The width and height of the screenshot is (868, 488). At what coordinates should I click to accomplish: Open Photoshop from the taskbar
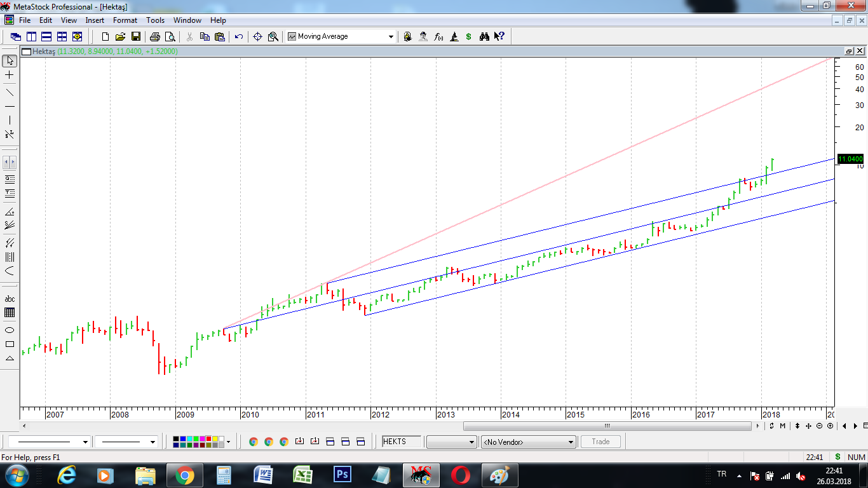(x=342, y=475)
